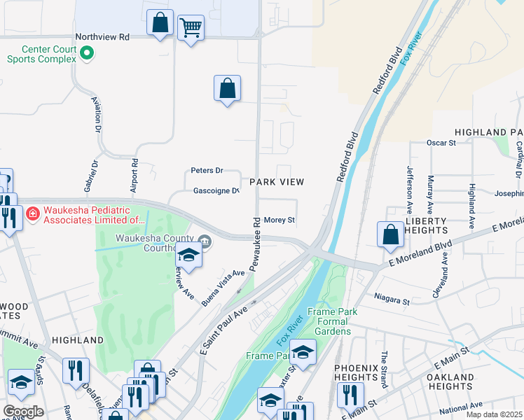524x420 pixels.
Task: Select the school marker beside Waukesha County Courthouse
Action: (189, 255)
